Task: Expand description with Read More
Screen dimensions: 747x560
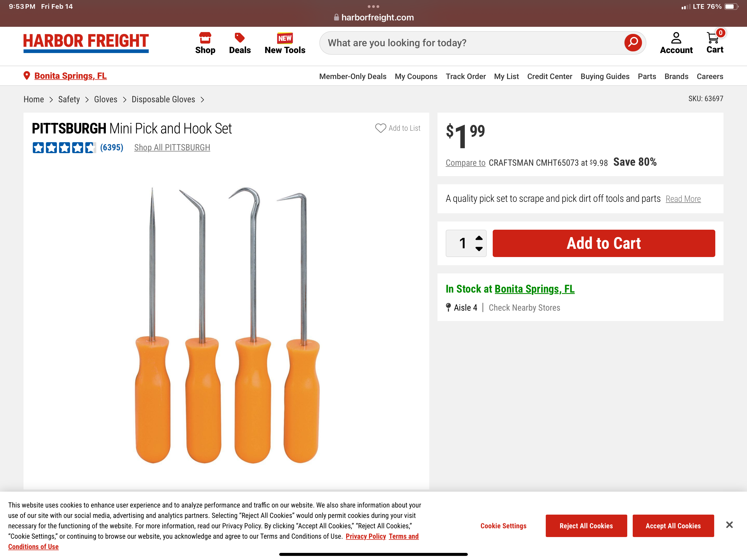Action: click(683, 199)
